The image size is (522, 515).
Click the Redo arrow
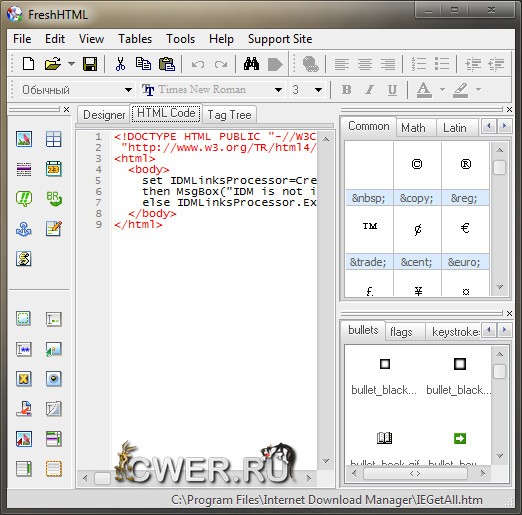(x=221, y=64)
